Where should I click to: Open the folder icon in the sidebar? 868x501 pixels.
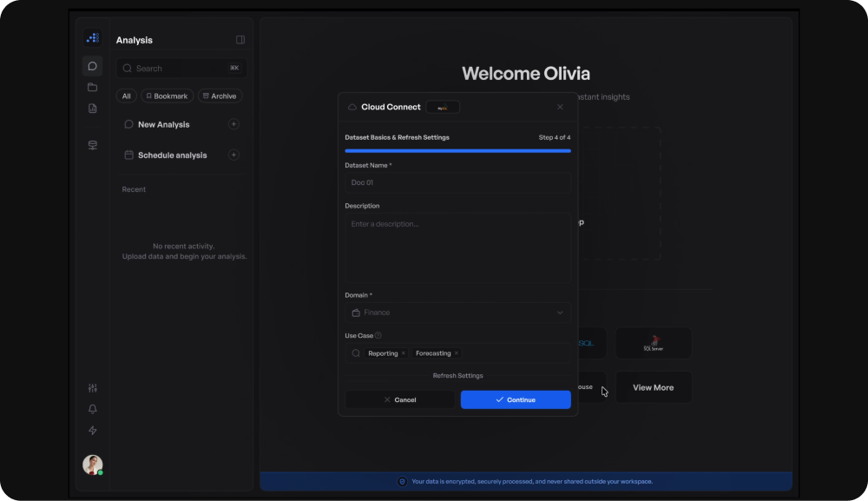pyautogui.click(x=93, y=88)
